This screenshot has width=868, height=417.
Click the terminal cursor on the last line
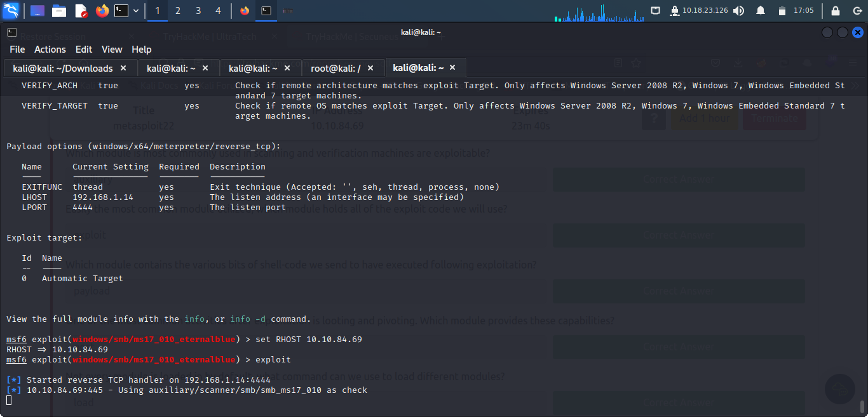(x=9, y=400)
